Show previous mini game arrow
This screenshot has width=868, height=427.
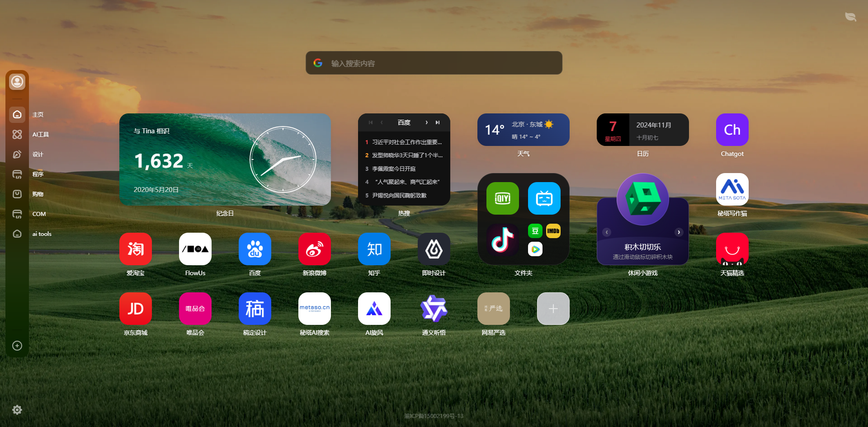click(x=607, y=232)
